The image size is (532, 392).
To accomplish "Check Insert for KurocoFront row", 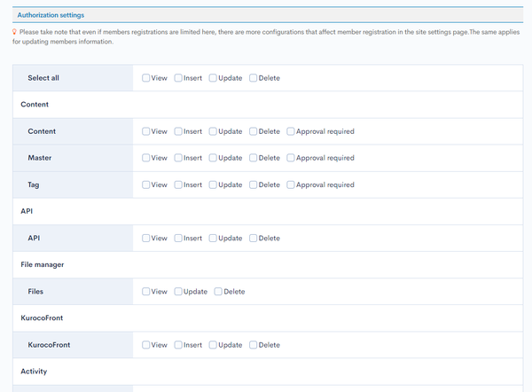I will click(178, 345).
